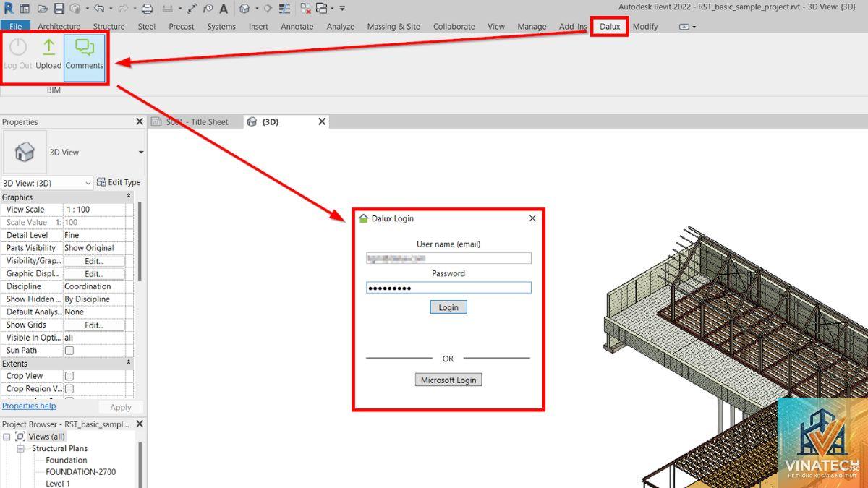Click the Login button in Dalux Login
Viewport: 868px width, 488px height.
(448, 307)
